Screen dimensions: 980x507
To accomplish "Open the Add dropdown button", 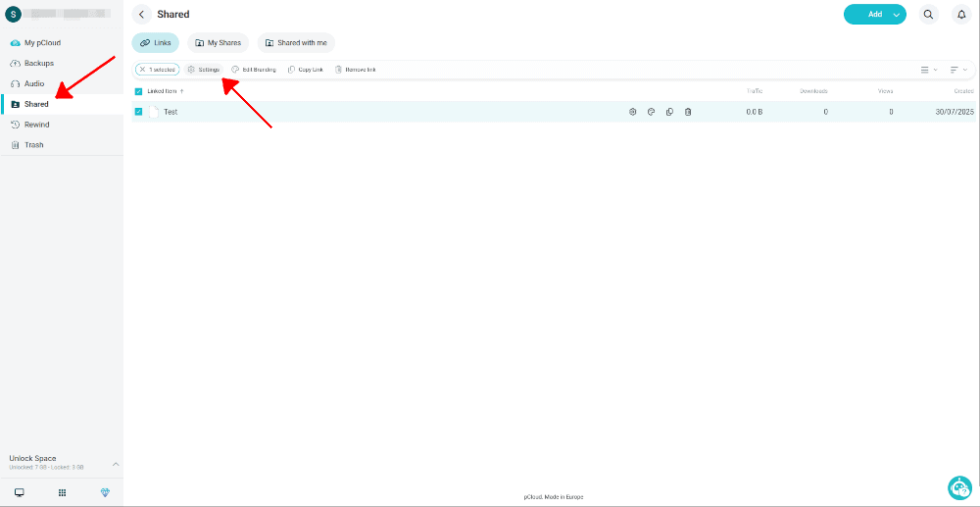I will [874, 15].
